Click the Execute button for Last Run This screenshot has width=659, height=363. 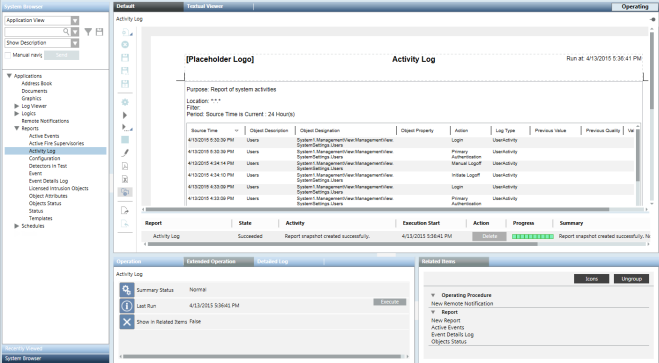coord(390,302)
